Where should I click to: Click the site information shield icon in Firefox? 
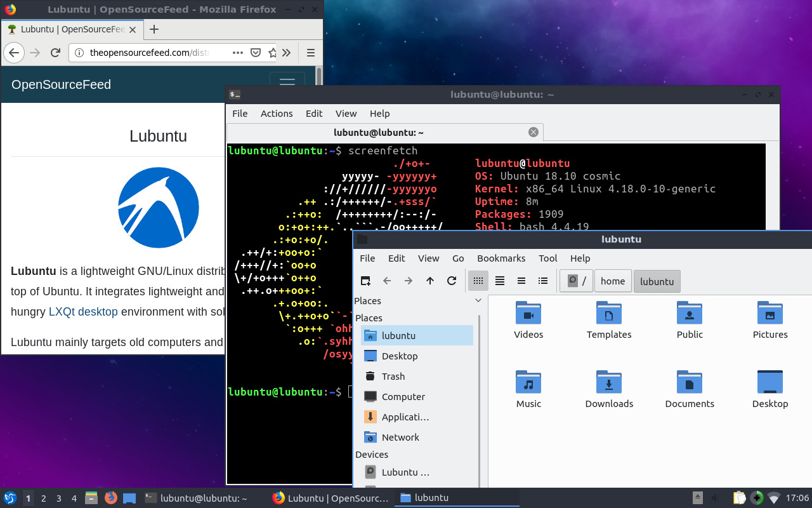(256, 53)
